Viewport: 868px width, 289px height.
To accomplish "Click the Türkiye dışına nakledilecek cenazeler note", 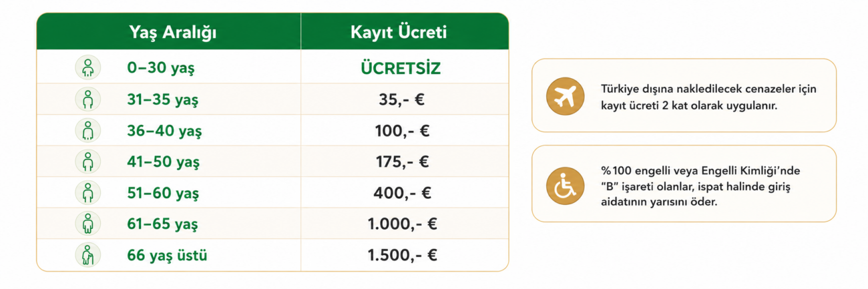I will click(708, 97).
